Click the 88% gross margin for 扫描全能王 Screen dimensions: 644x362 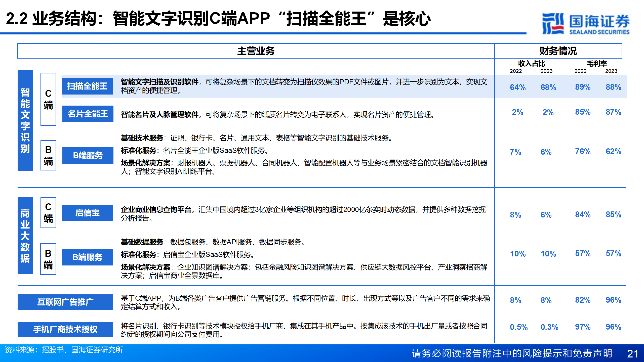coord(613,87)
